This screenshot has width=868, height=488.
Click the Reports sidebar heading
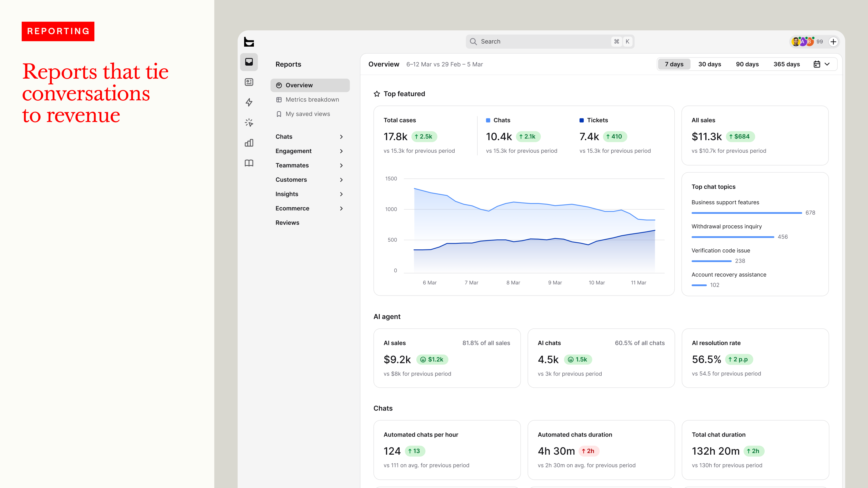tap(288, 64)
